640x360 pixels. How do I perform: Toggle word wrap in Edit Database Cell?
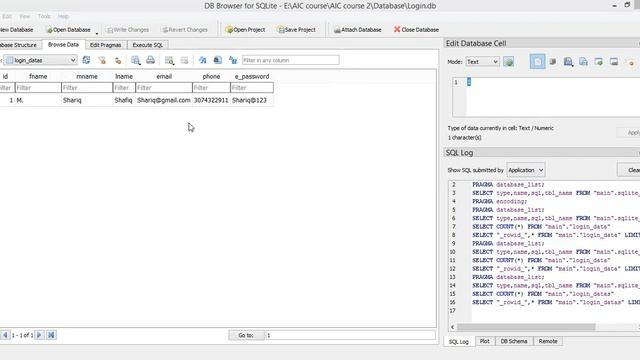pos(537,62)
